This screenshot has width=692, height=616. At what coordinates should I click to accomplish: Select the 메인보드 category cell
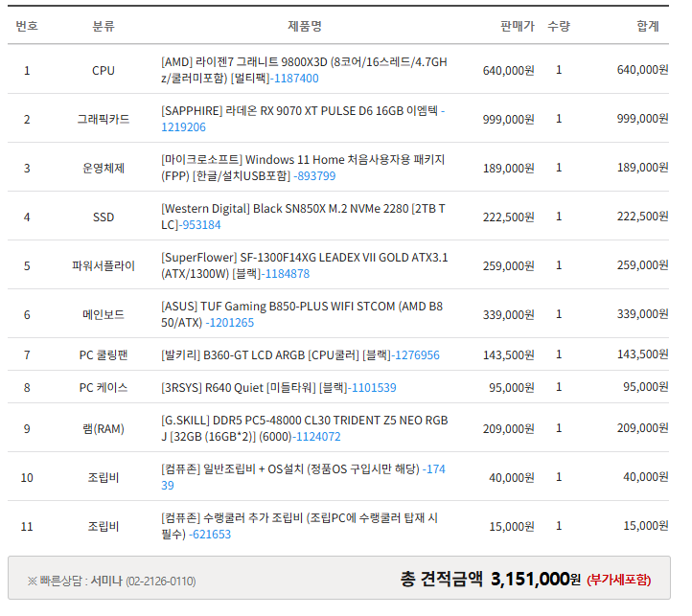tap(104, 314)
